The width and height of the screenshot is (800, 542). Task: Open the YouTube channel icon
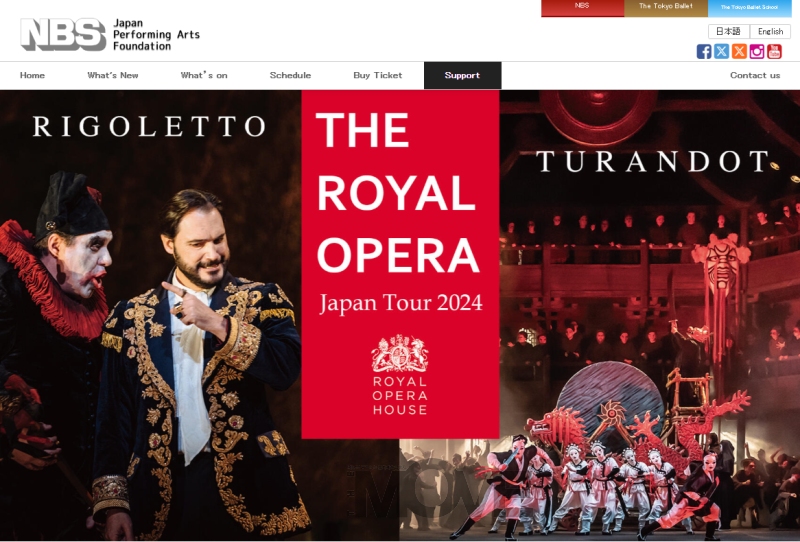tap(774, 52)
